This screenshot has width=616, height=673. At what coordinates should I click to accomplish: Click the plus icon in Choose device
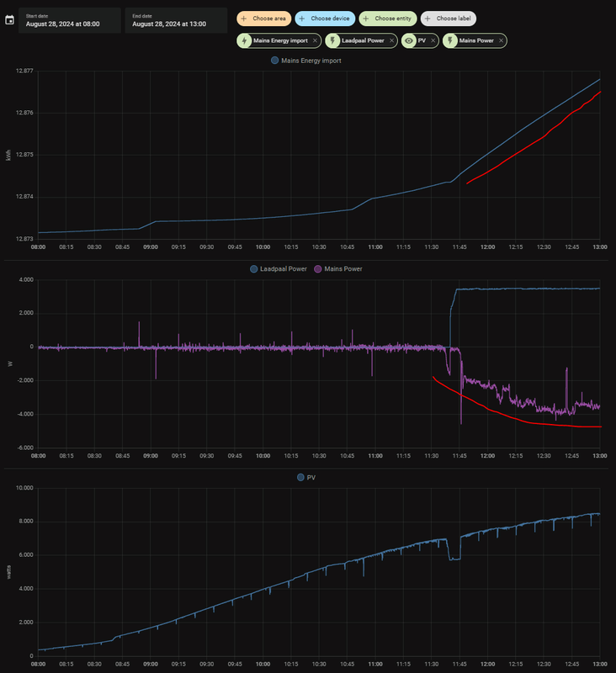tap(302, 19)
